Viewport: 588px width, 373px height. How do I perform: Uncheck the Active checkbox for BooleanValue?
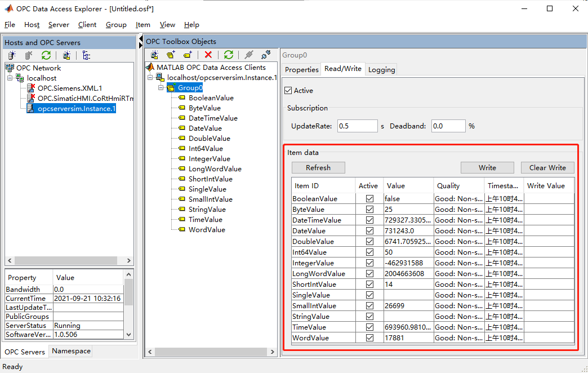point(368,198)
